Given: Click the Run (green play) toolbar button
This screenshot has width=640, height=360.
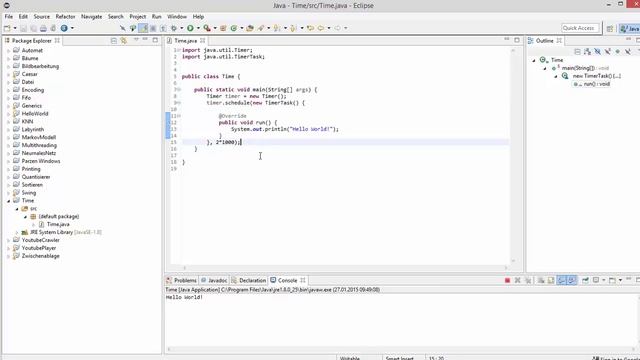Looking at the screenshot, I should point(190,28).
